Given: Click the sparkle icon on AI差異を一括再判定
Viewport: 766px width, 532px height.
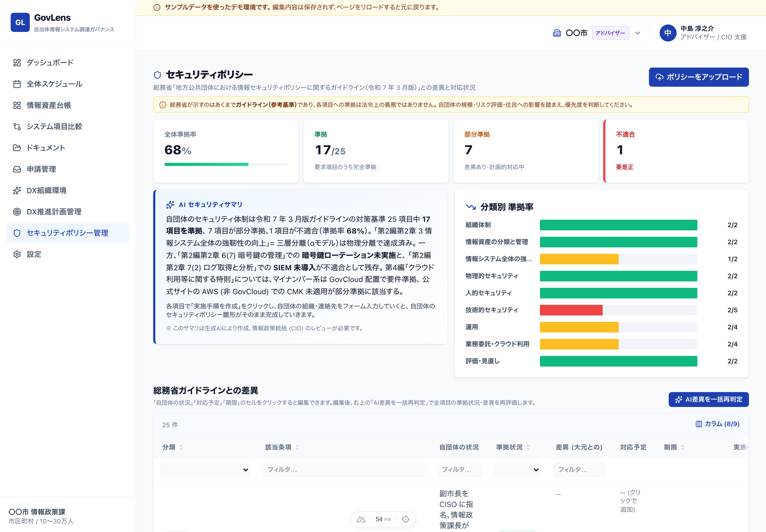Looking at the screenshot, I should tap(678, 400).
